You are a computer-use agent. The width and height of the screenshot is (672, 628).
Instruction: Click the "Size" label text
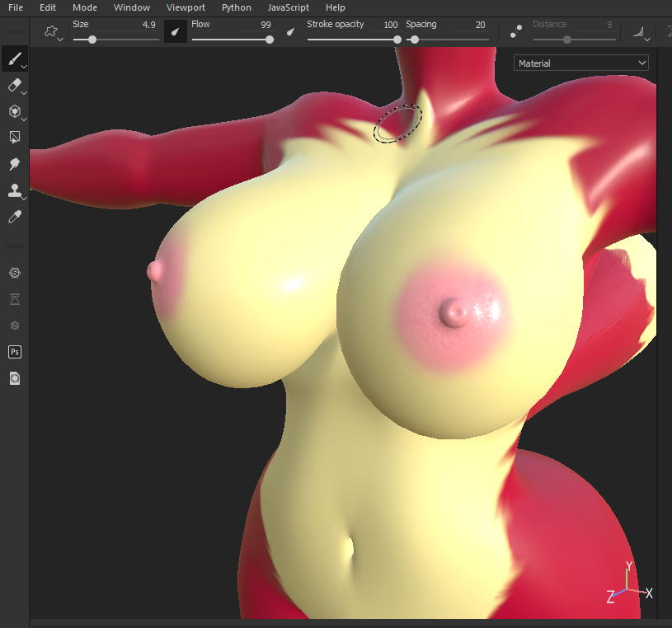pos(81,24)
